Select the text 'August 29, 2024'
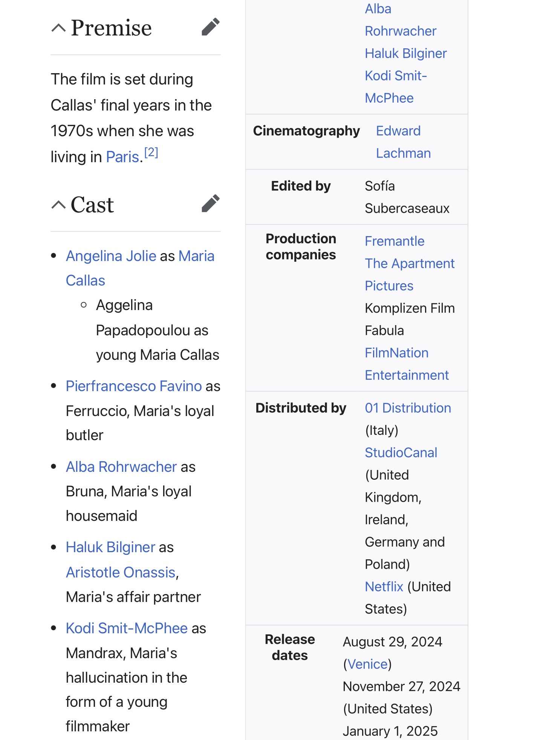560x740 pixels. [x=392, y=642]
